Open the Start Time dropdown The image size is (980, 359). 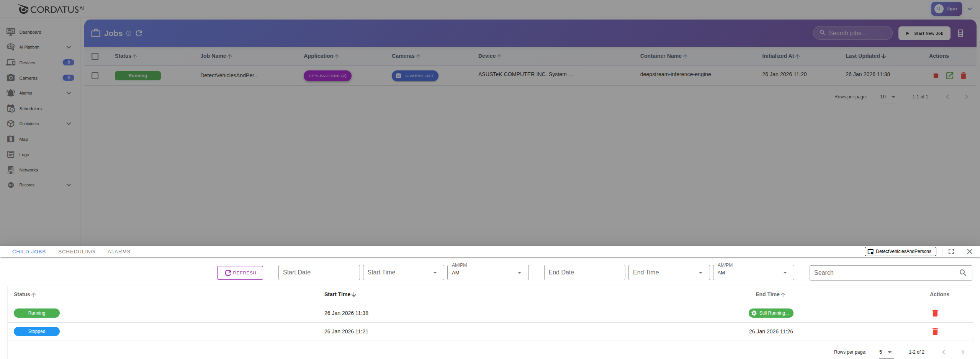(x=403, y=273)
